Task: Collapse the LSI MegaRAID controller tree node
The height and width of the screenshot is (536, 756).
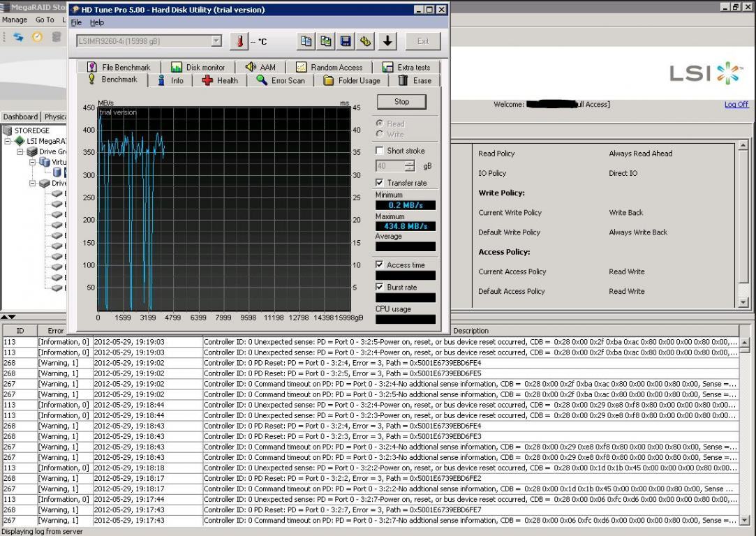Action: [x=8, y=141]
